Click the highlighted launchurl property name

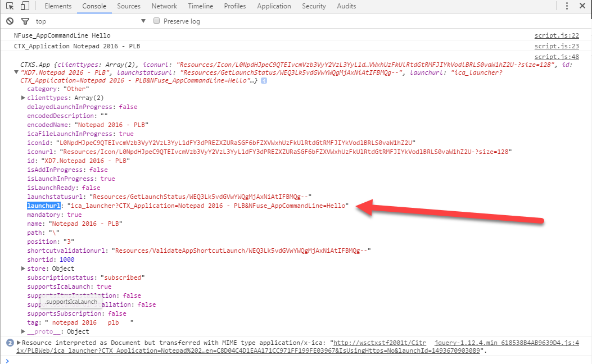[x=44, y=206]
